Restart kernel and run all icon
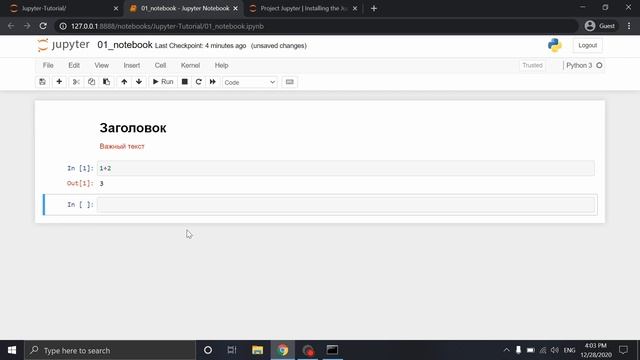This screenshot has width=640, height=360. [213, 82]
